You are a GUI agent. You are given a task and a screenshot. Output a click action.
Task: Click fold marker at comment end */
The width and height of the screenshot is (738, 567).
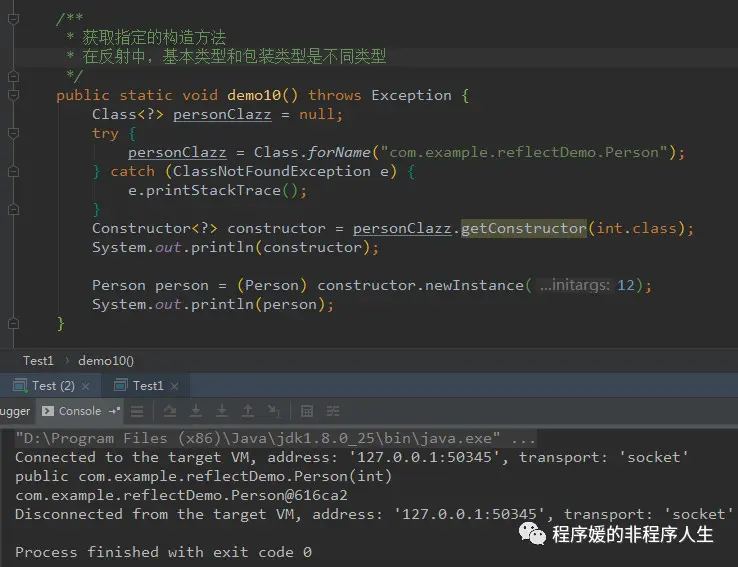click(13, 76)
